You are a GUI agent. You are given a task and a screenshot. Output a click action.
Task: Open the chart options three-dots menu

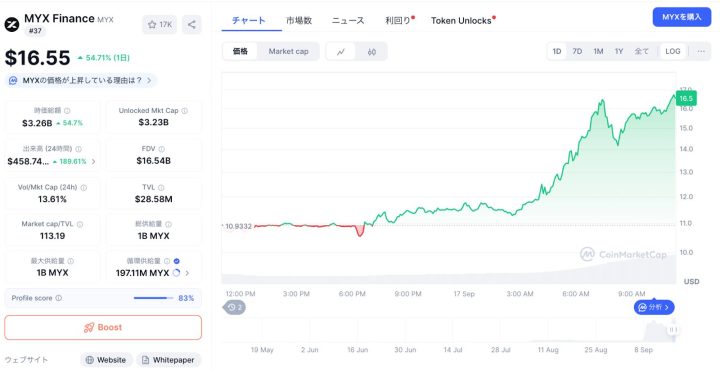[701, 51]
